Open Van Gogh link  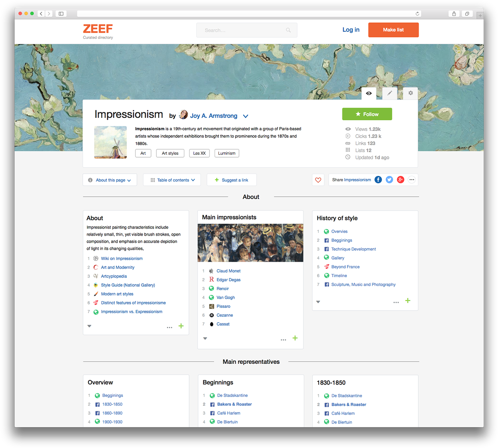(x=225, y=297)
